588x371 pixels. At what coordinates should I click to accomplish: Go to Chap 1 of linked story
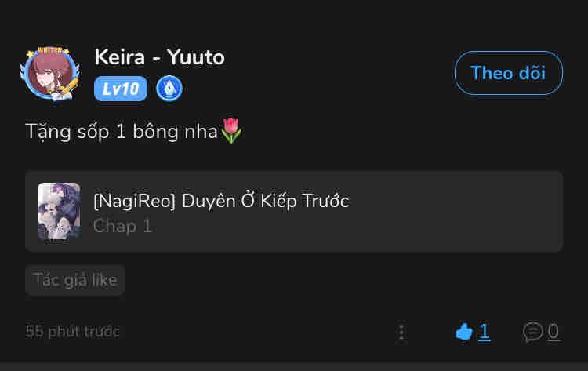point(123,226)
